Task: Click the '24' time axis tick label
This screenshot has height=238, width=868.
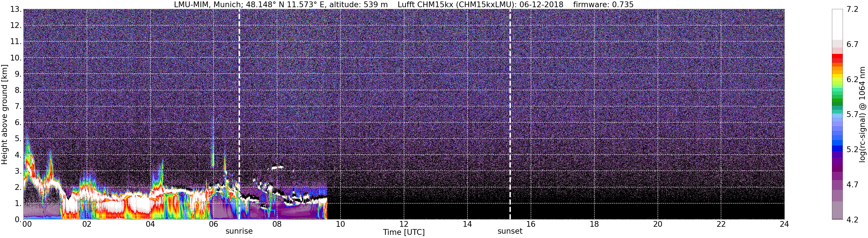Action: [784, 224]
